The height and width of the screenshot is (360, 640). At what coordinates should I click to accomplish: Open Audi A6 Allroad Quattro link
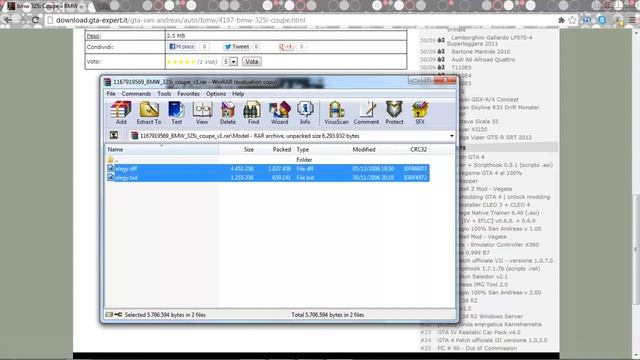[x=483, y=60]
